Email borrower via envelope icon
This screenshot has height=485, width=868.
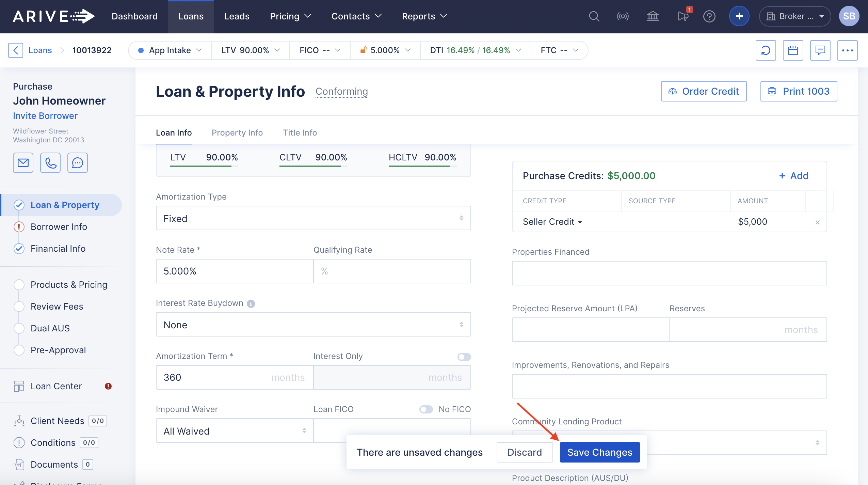pos(23,163)
